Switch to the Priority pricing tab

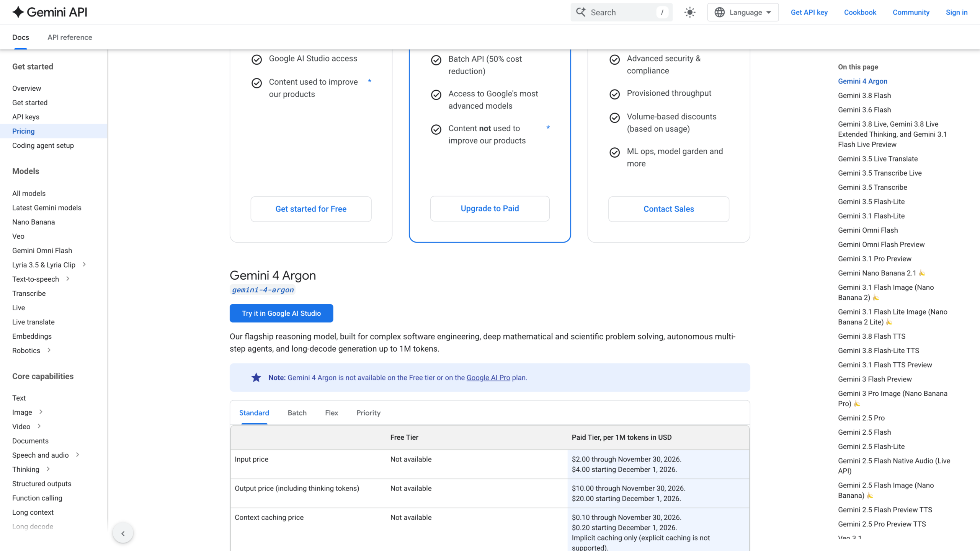click(368, 413)
